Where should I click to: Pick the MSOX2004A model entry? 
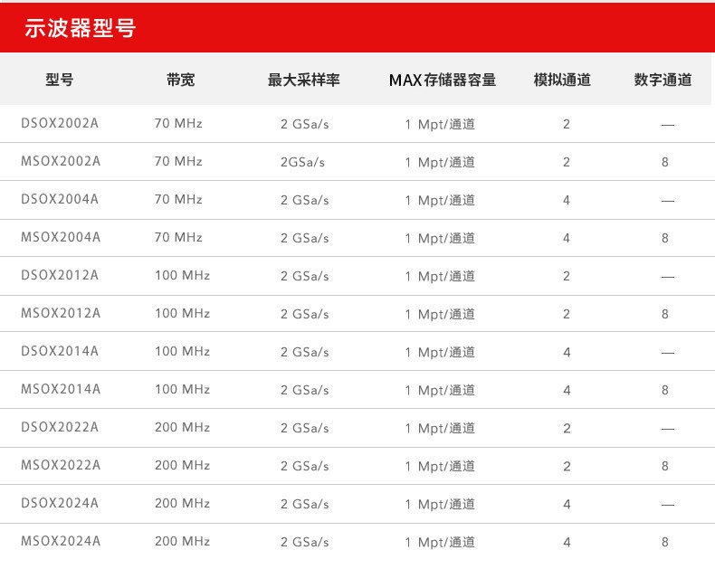pos(61,237)
